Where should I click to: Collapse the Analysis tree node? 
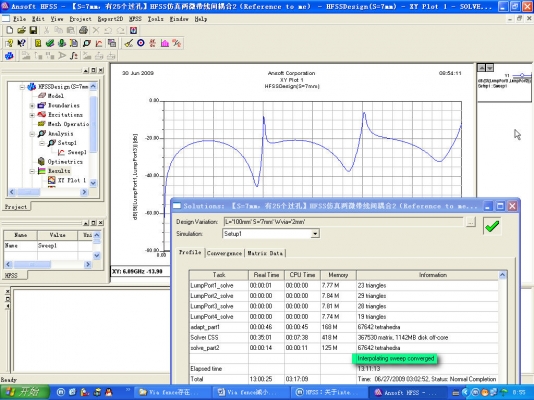(32, 134)
